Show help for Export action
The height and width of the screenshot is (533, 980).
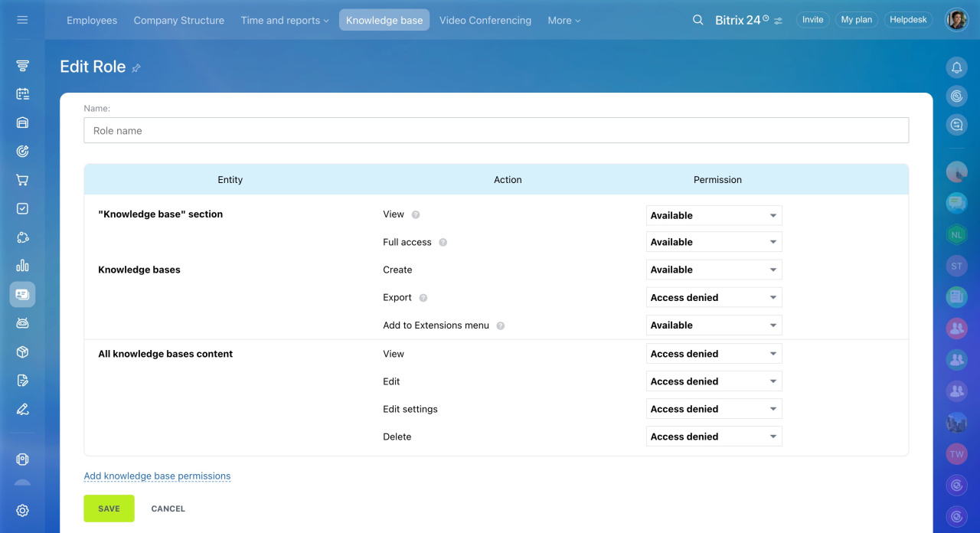coord(423,298)
